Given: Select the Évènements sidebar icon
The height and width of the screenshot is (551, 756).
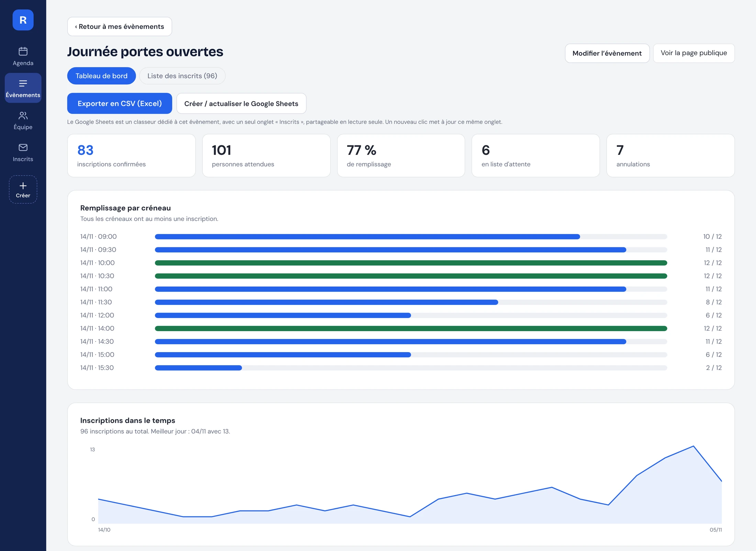Looking at the screenshot, I should pyautogui.click(x=23, y=83).
